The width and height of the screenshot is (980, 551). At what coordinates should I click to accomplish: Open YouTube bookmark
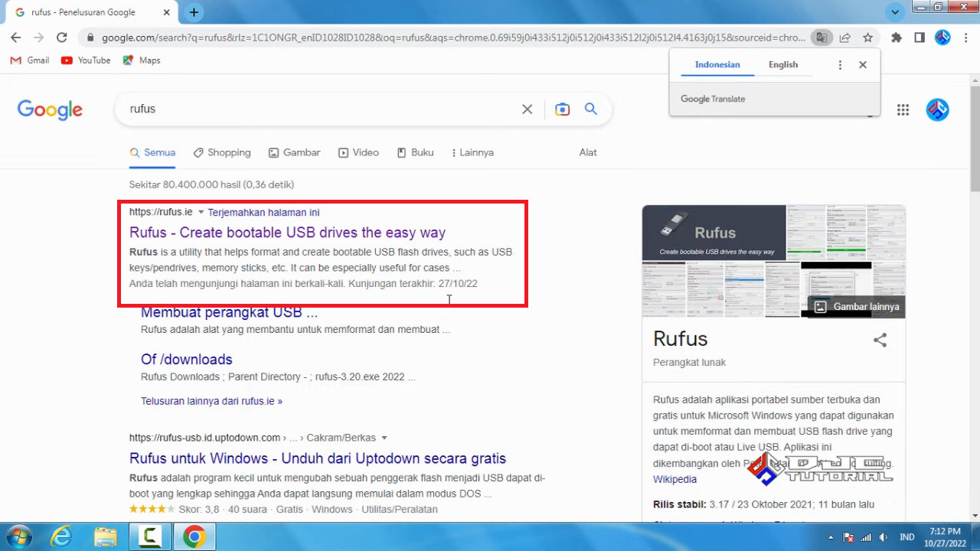(86, 60)
